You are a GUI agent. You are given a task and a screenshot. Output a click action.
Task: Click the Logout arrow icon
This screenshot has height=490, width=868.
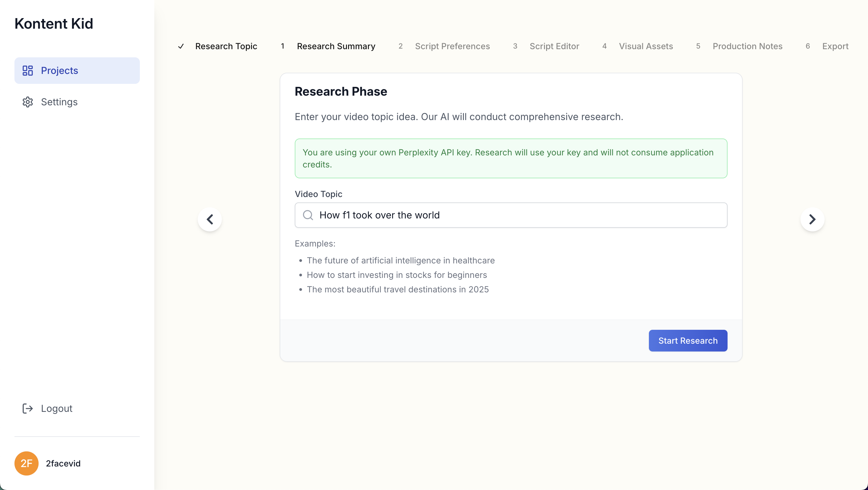click(x=28, y=409)
